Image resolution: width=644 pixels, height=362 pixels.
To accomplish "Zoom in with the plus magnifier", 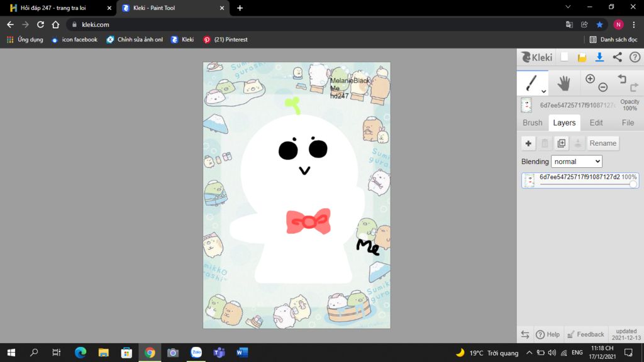I will click(590, 79).
